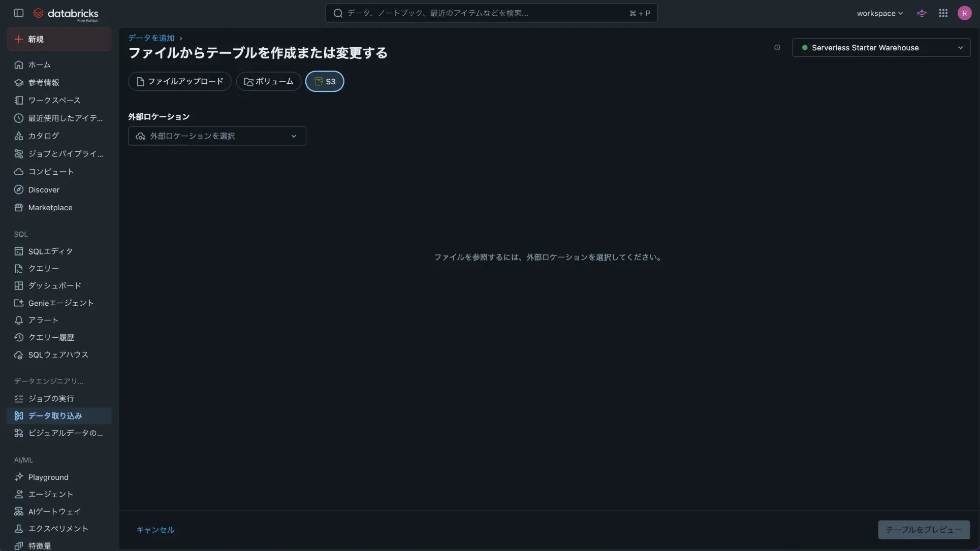The width and height of the screenshot is (980, 551).
Task: Open the Databricks assistant sparkle icon
Action: tap(922, 13)
